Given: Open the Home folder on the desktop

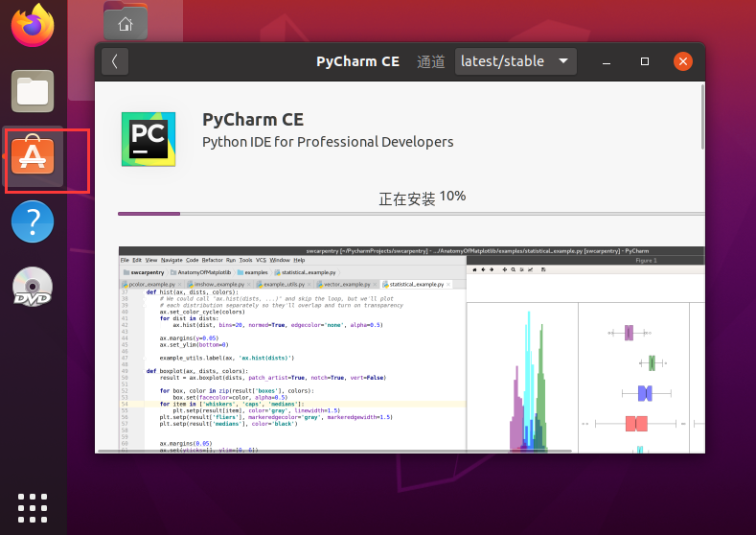Looking at the screenshot, I should [126, 22].
